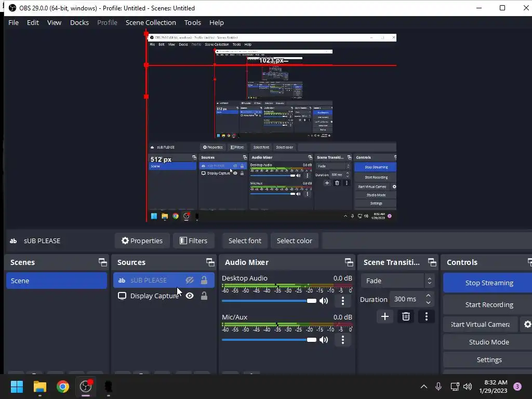This screenshot has height=399, width=532.
Task: Select sUB PLEASE source row
Action: (164, 280)
